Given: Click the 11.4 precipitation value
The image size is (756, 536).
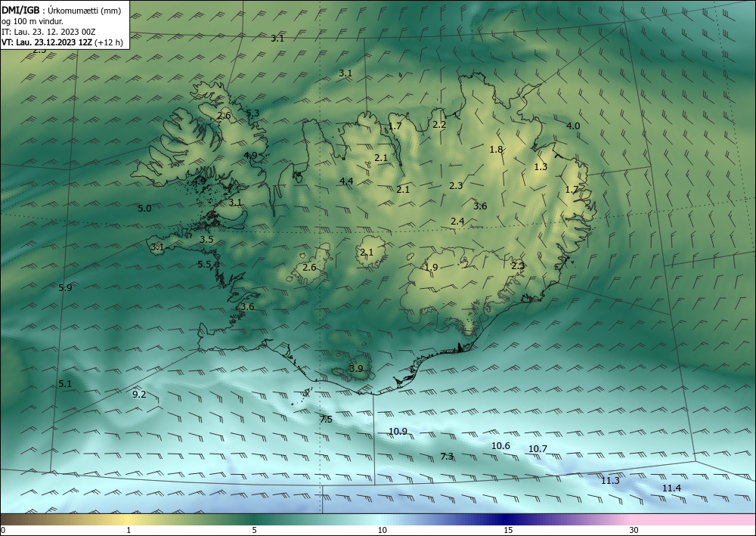Looking at the screenshot, I should point(671,488).
